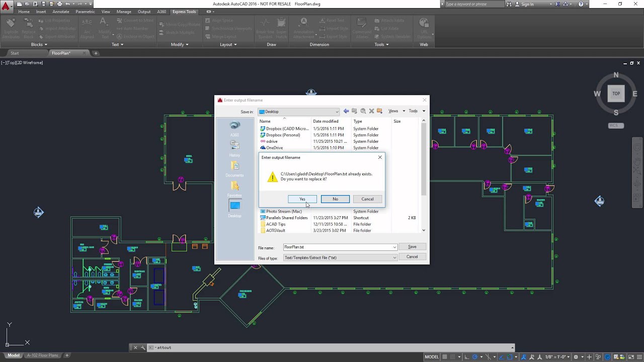Click the Open file quick-access icon
This screenshot has height=362, width=644.
click(27, 4)
